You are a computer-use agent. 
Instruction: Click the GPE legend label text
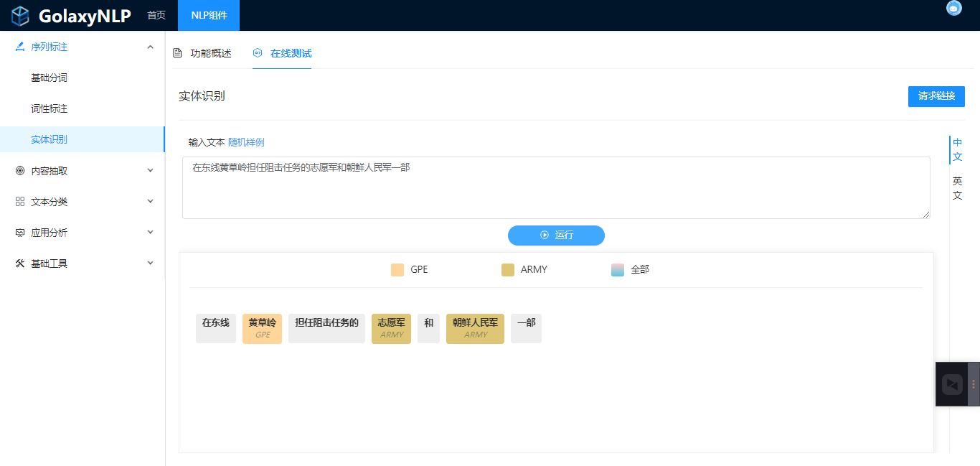(419, 270)
